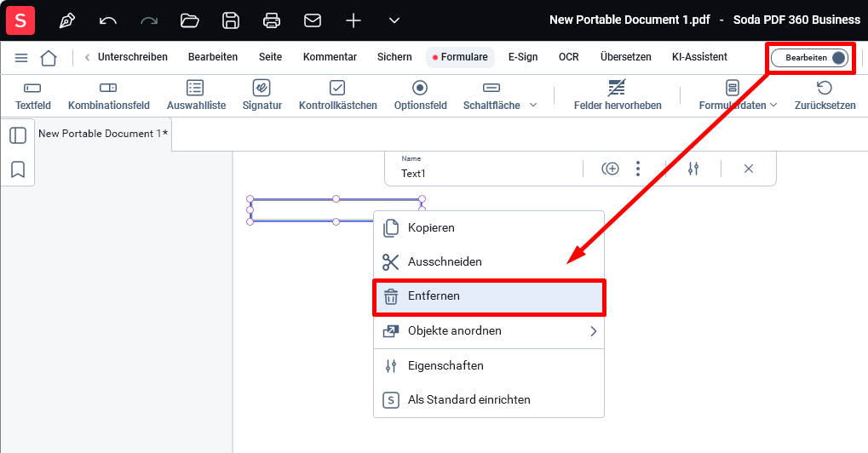Image resolution: width=868 pixels, height=453 pixels.
Task: Print the document via printer icon
Action: [271, 21]
